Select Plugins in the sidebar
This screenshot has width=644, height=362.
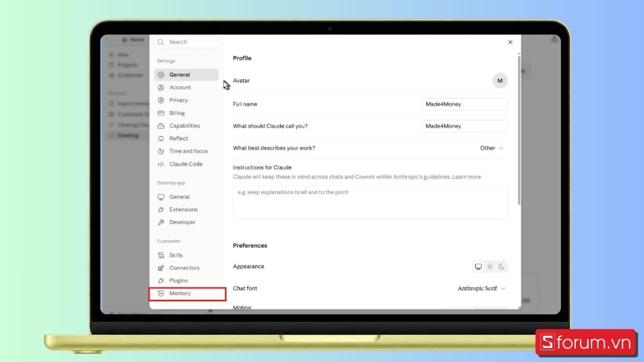coord(186,280)
